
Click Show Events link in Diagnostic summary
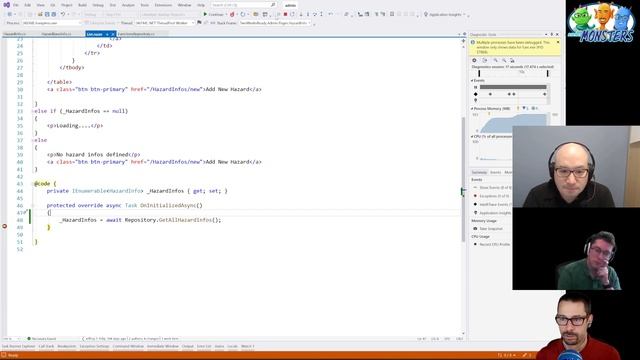[x=495, y=188]
